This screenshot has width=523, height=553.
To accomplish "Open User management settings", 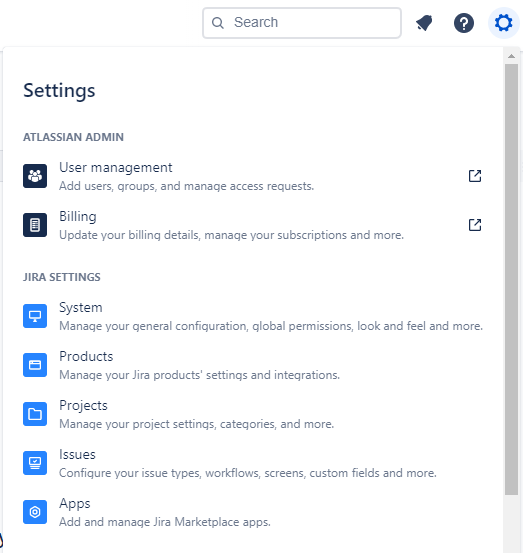I will pyautogui.click(x=253, y=176).
